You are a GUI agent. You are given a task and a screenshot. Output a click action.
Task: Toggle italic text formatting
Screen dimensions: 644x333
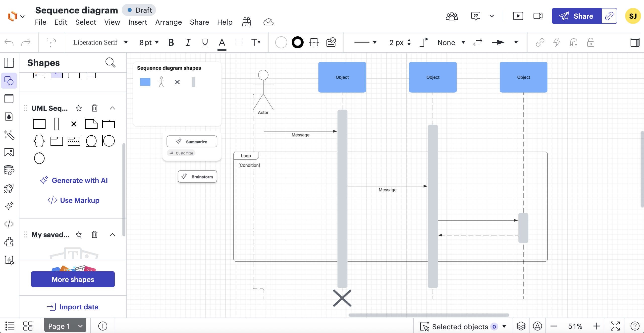pos(188,42)
